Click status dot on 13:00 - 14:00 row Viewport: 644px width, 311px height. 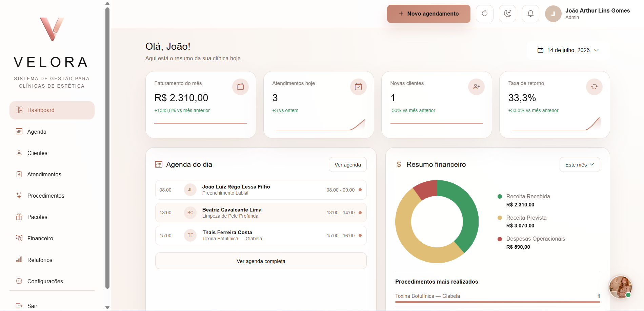click(360, 213)
